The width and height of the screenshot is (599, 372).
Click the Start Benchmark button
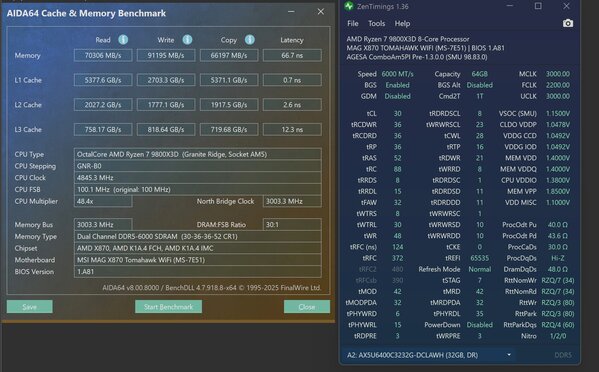click(168, 307)
